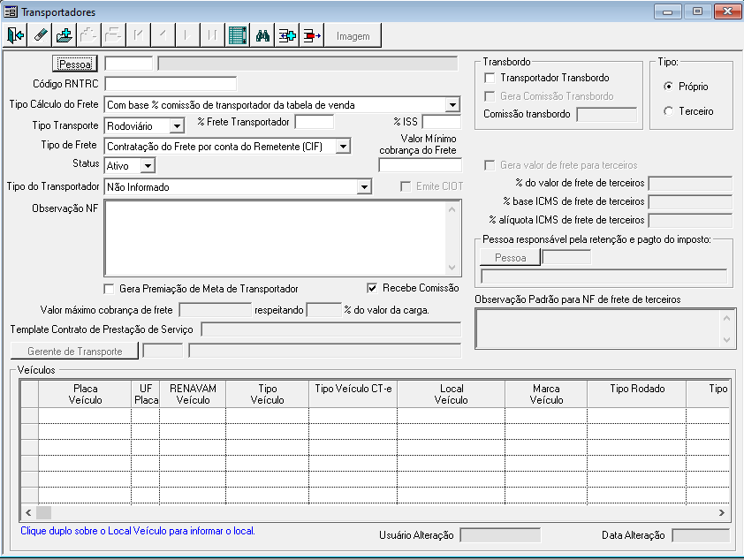Click the Usuário Alteração field
Image resolution: width=744 pixels, height=560 pixels.
click(x=500, y=535)
